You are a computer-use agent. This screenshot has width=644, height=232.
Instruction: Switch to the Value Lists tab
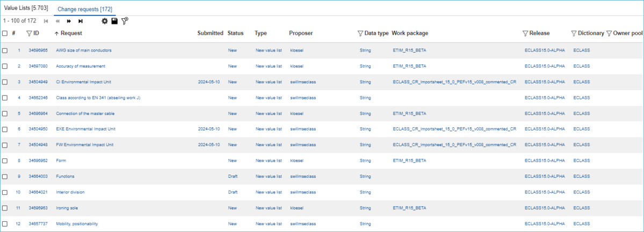tap(26, 8)
